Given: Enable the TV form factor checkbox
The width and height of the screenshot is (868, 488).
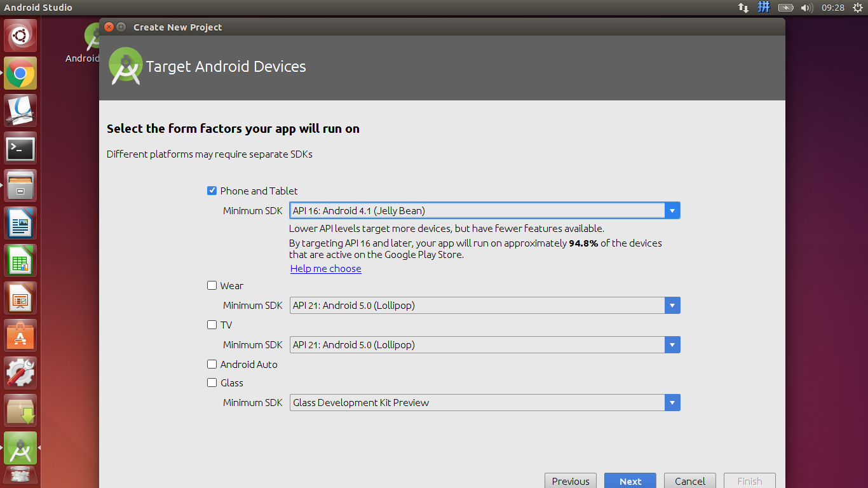Looking at the screenshot, I should coord(212,325).
